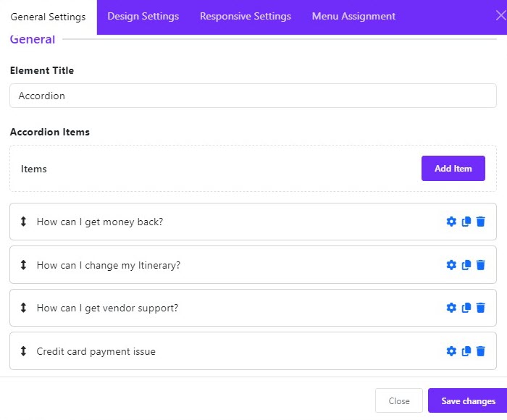Open settings for 'How can I change my Itinerary?'
The image size is (507, 420).
[451, 265]
